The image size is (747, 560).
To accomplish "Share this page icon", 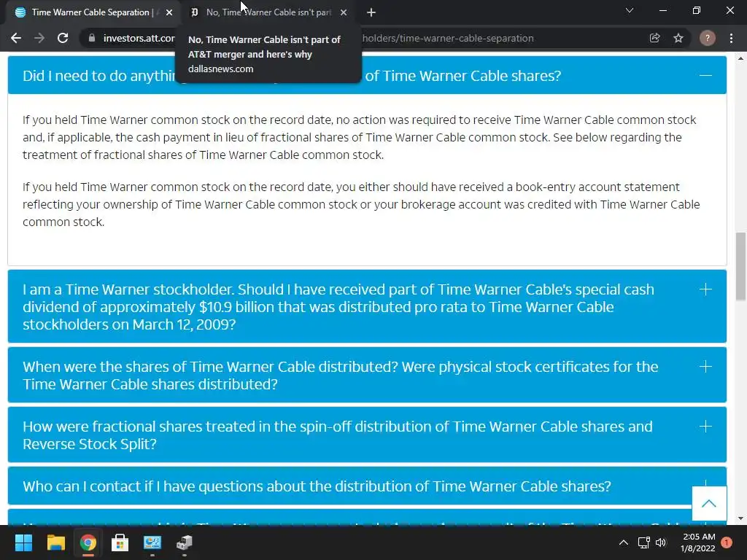I will 654,38.
